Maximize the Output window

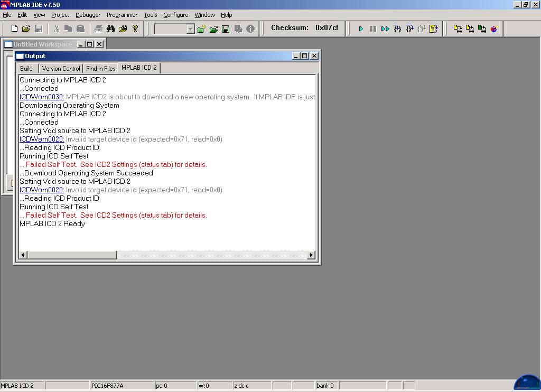pyautogui.click(x=305, y=56)
